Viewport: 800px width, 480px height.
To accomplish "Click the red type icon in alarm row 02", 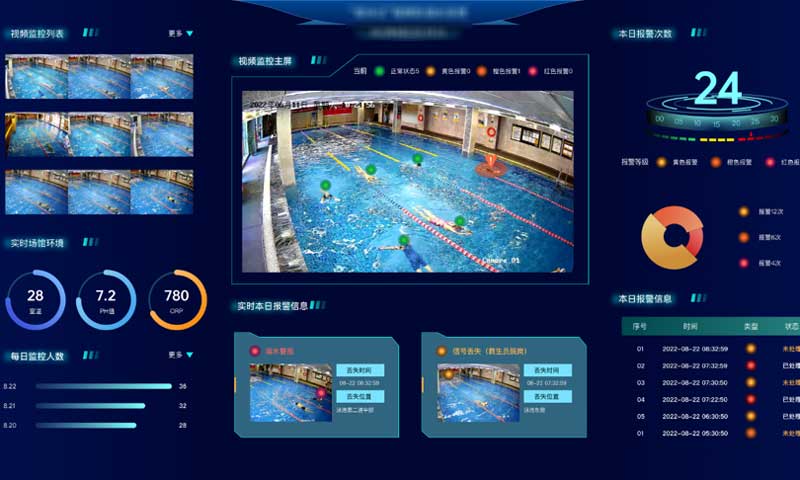I will (x=751, y=366).
